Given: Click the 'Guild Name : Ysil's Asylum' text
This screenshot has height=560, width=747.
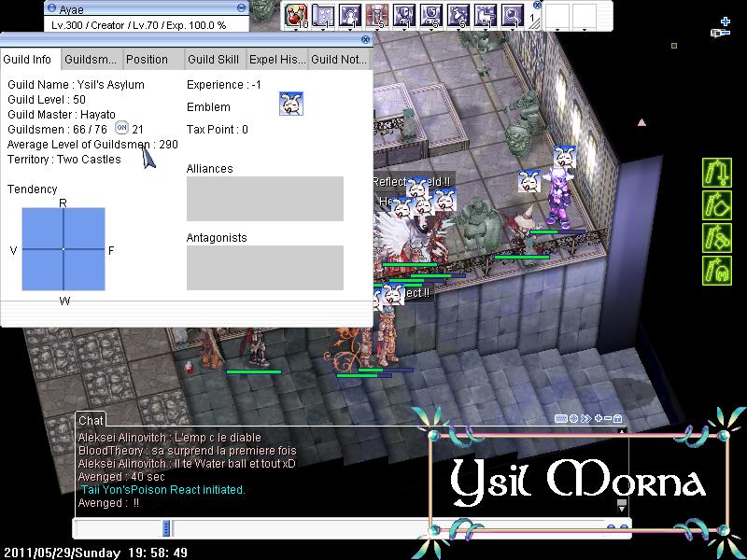Looking at the screenshot, I should [76, 85].
